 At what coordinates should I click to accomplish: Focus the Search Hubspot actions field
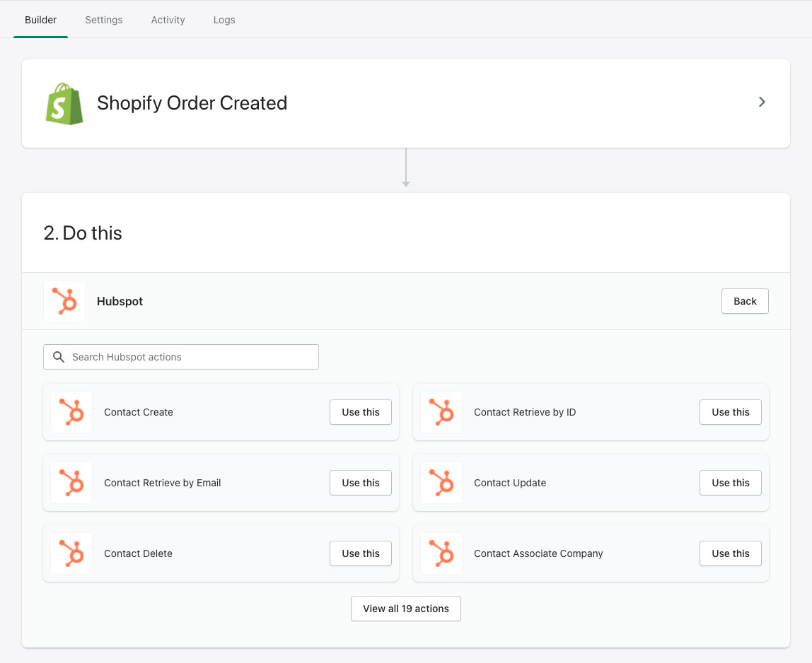click(181, 357)
